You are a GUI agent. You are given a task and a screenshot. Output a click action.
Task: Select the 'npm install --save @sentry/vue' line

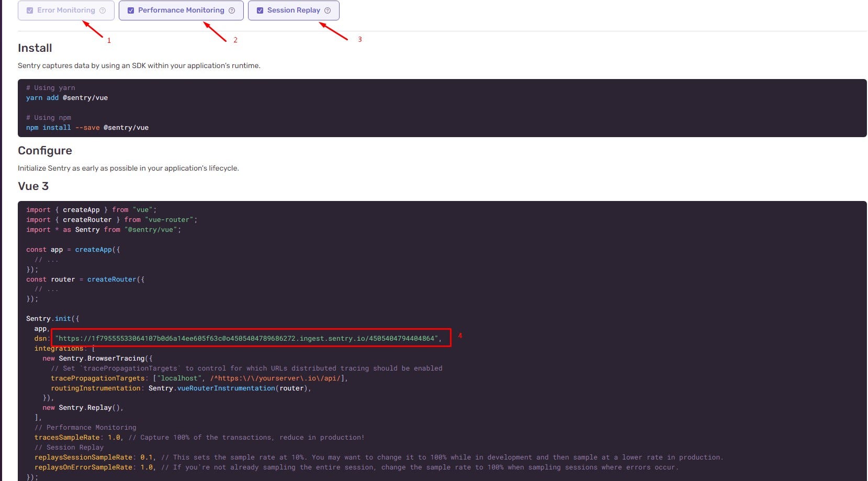(x=87, y=128)
